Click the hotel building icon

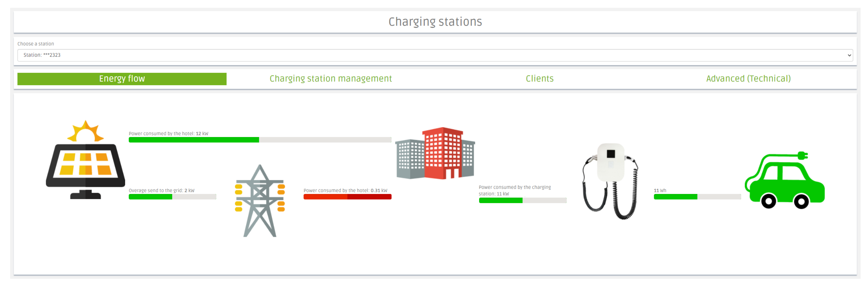tap(435, 153)
